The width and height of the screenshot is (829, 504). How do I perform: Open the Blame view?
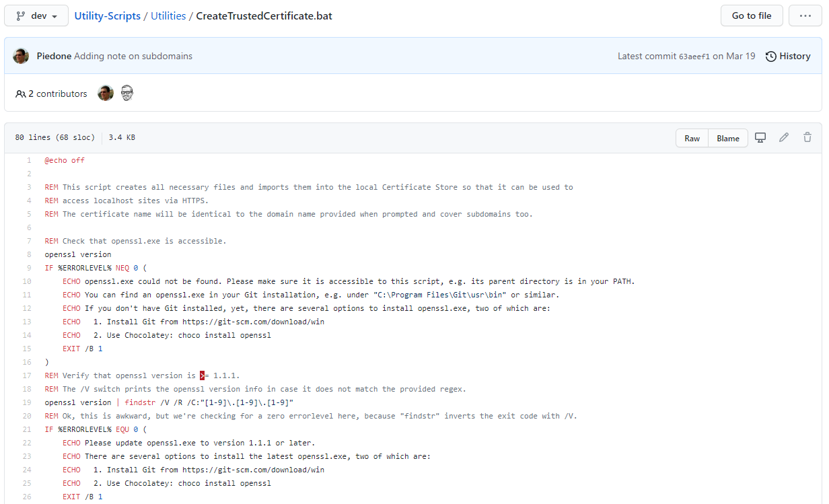pos(728,138)
